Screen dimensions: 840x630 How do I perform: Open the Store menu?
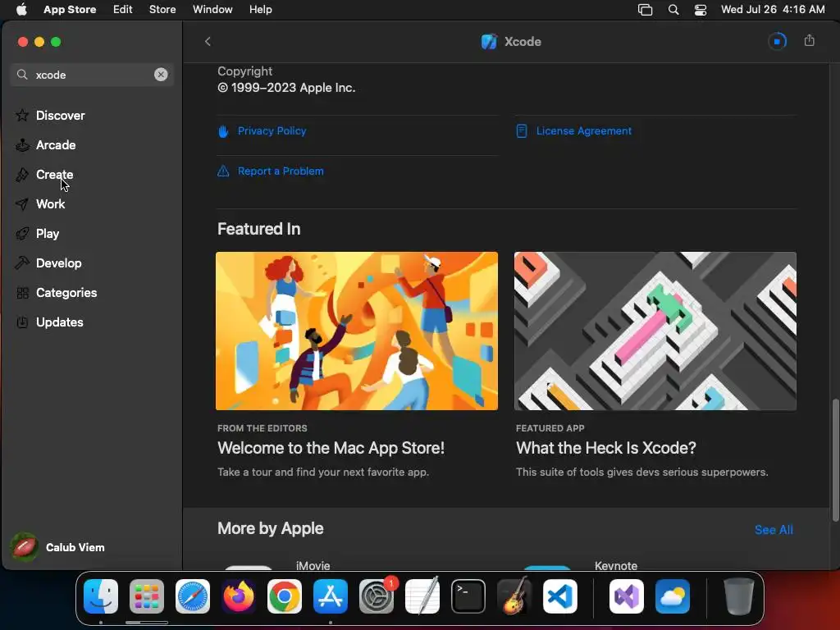[162, 10]
